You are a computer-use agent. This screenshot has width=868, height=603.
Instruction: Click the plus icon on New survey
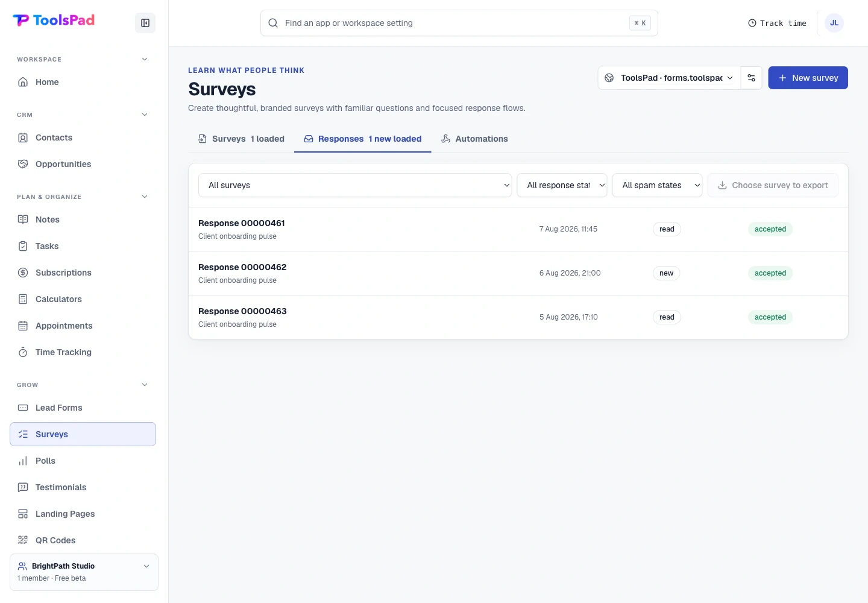782,78
